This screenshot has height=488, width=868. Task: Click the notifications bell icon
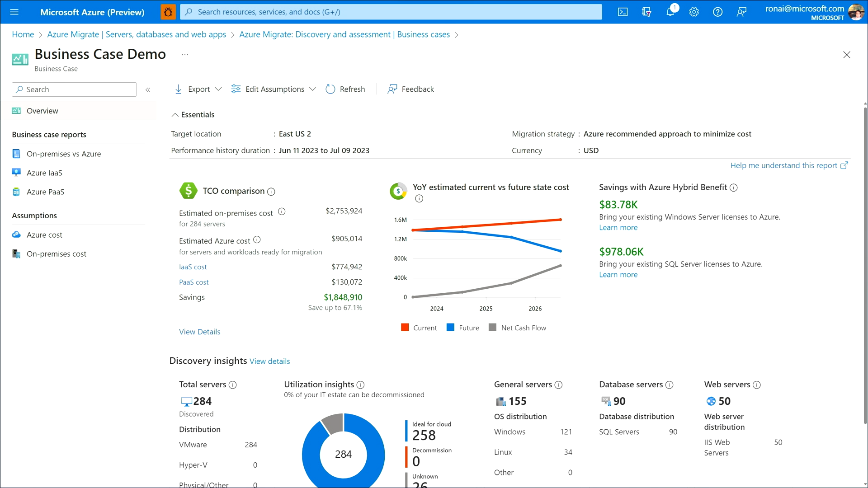(x=670, y=12)
